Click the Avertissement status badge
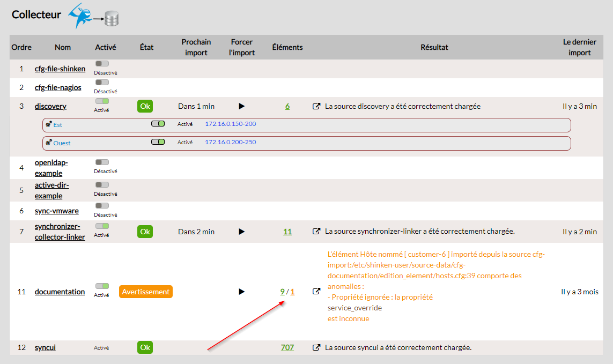The width and height of the screenshot is (613, 364). [146, 292]
